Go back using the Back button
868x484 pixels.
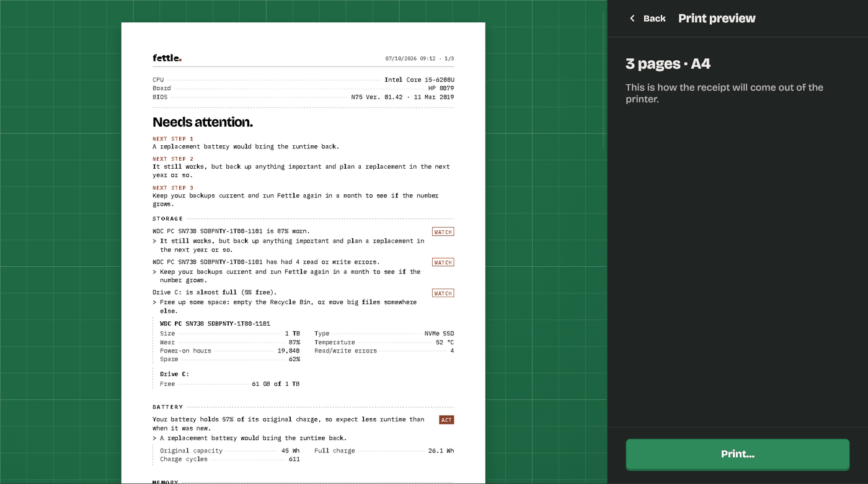pos(647,19)
